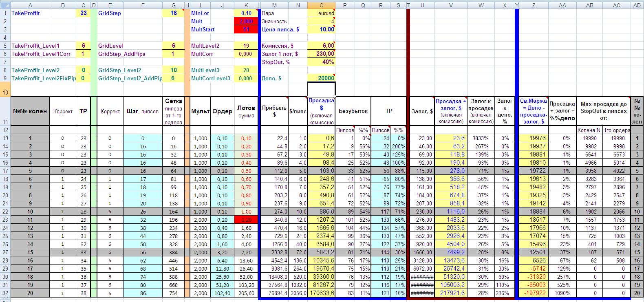Select the Депо value 20000
Image resolution: width=644 pixels, height=302 pixels.
pos(321,78)
